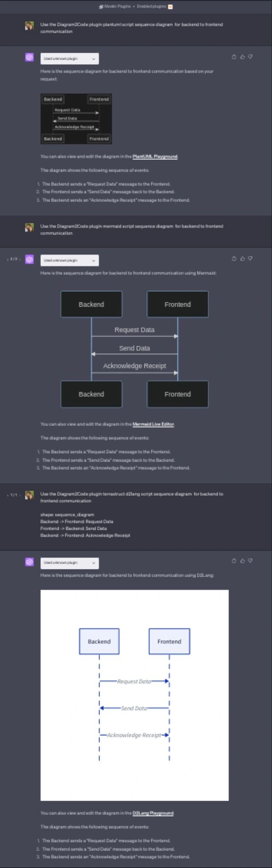Open the D2Lang Playground link
The width and height of the screenshot is (272, 868).
tap(153, 813)
